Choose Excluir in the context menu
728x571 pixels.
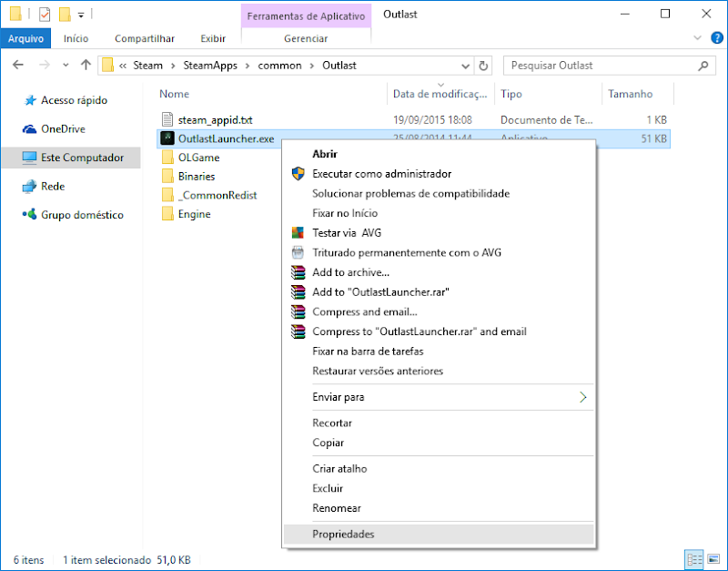(439, 488)
